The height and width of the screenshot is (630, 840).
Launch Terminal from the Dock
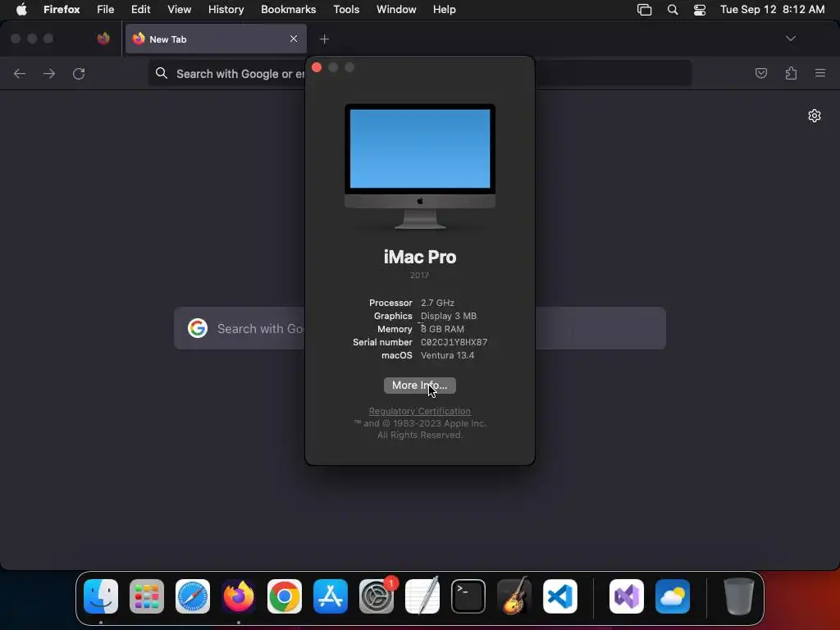point(468,596)
